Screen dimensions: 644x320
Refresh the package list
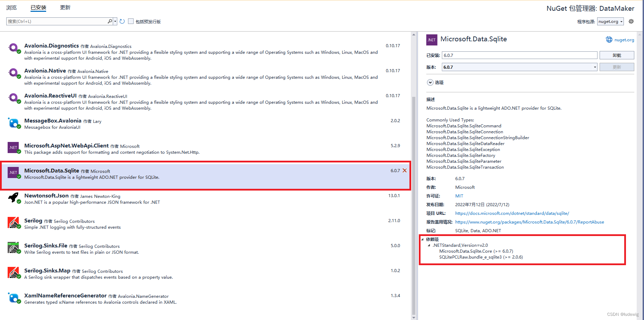click(122, 22)
